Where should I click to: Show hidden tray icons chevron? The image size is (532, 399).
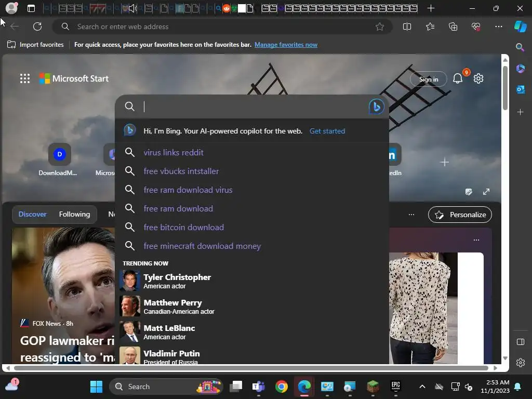pos(422,387)
